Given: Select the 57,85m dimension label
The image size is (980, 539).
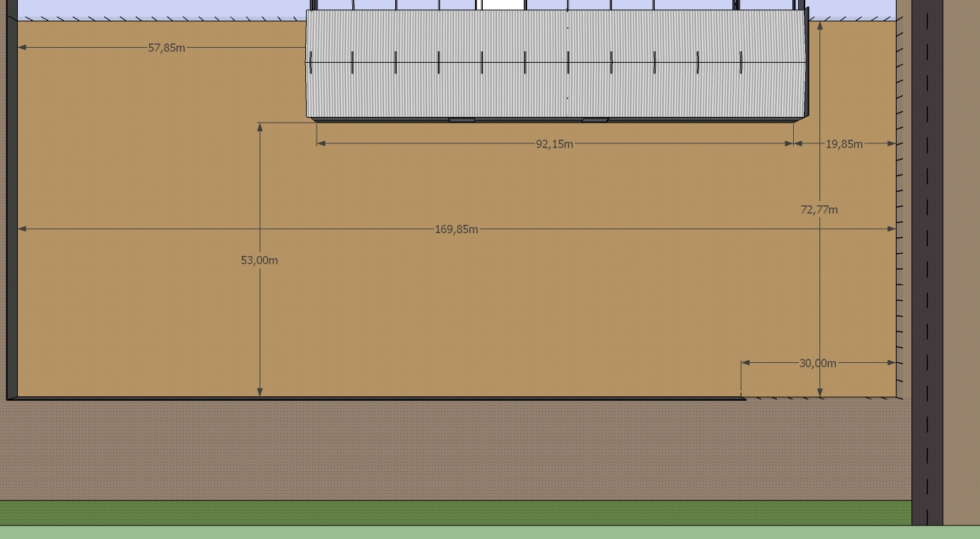Looking at the screenshot, I should 166,48.
